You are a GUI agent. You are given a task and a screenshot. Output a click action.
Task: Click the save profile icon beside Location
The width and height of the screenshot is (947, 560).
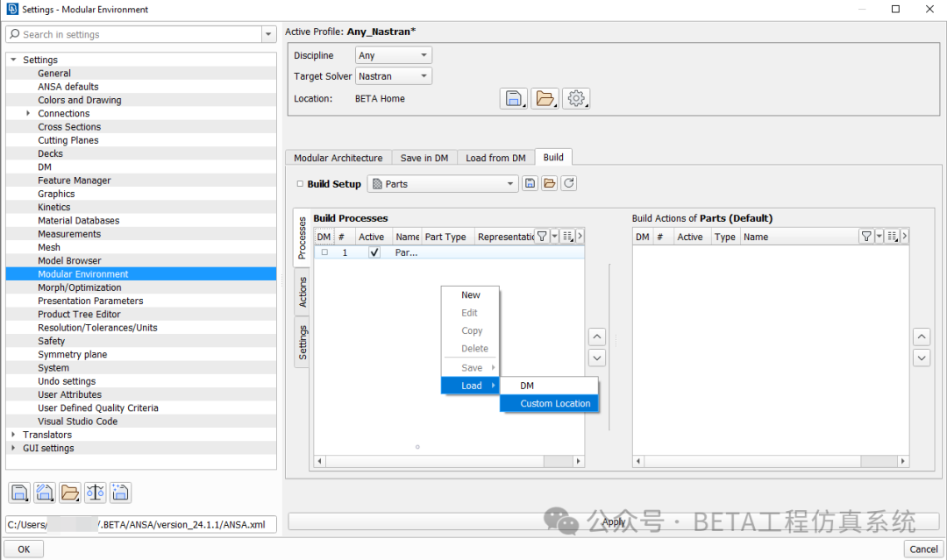(513, 98)
